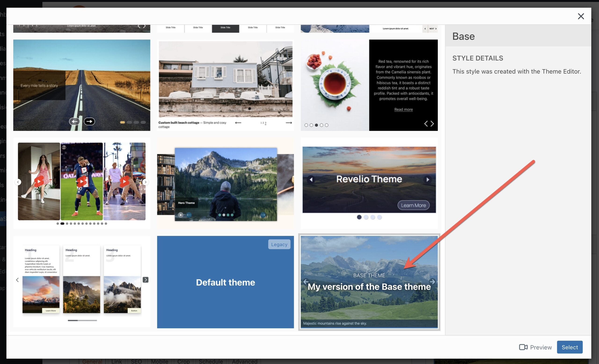Image resolution: width=599 pixels, height=364 pixels.
Task: Select first dark pagination dot under Revelio
Action: [359, 217]
